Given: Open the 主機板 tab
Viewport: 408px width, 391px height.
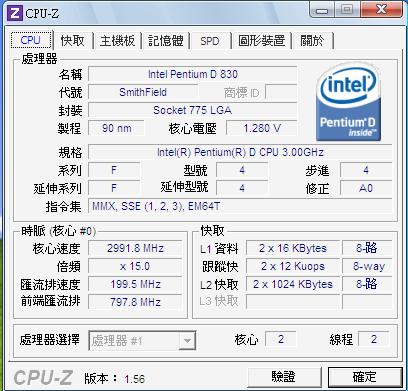Looking at the screenshot, I should pos(117,41).
